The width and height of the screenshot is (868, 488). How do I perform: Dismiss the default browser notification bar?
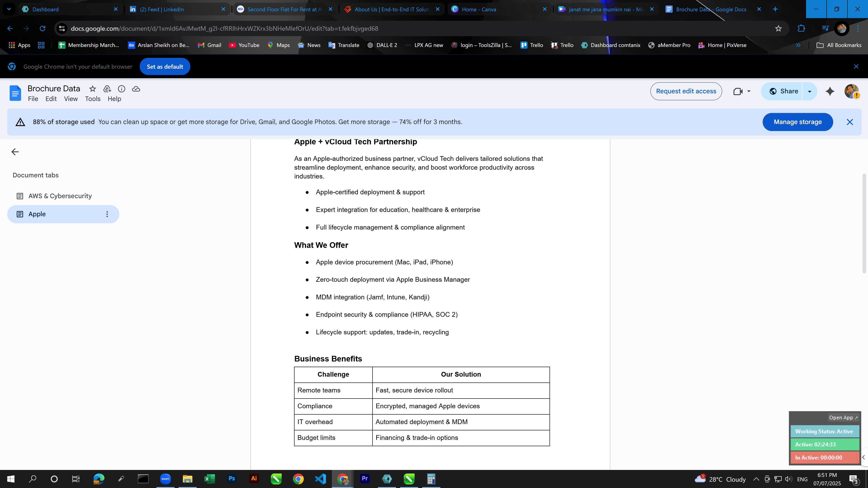coord(856,67)
